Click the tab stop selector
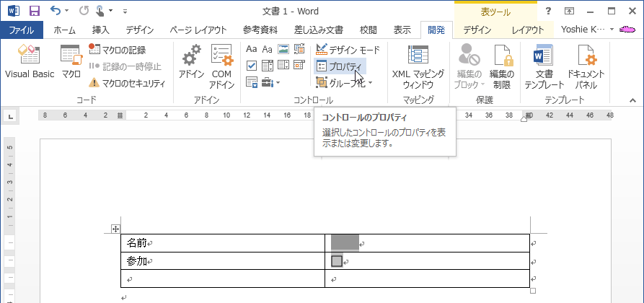This screenshot has width=644, height=303. tap(11, 117)
